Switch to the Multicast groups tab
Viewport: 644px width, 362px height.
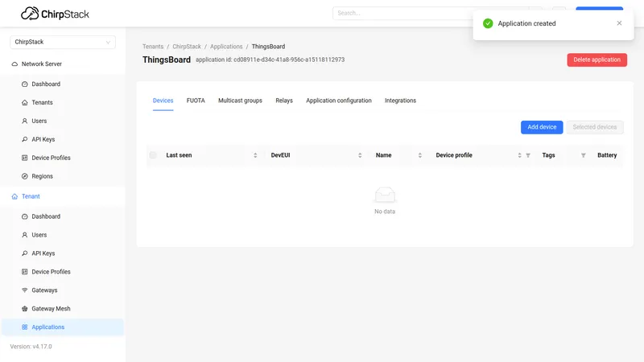[240, 101]
